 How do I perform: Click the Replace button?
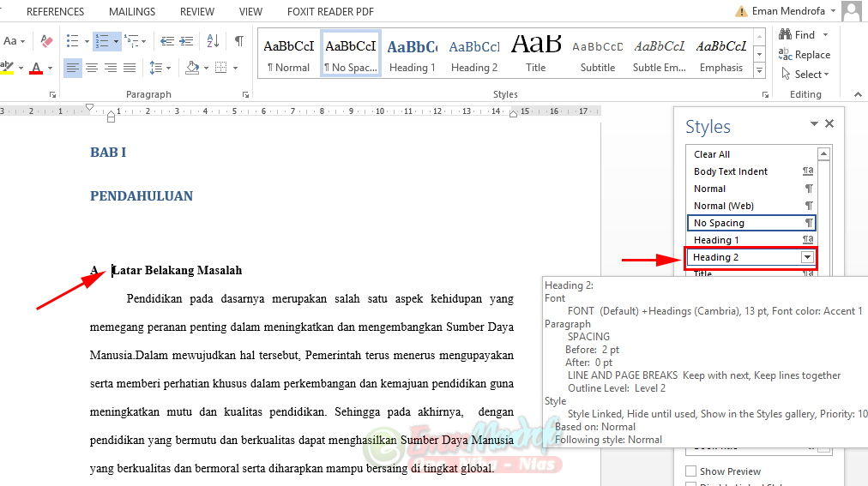pyautogui.click(x=805, y=54)
